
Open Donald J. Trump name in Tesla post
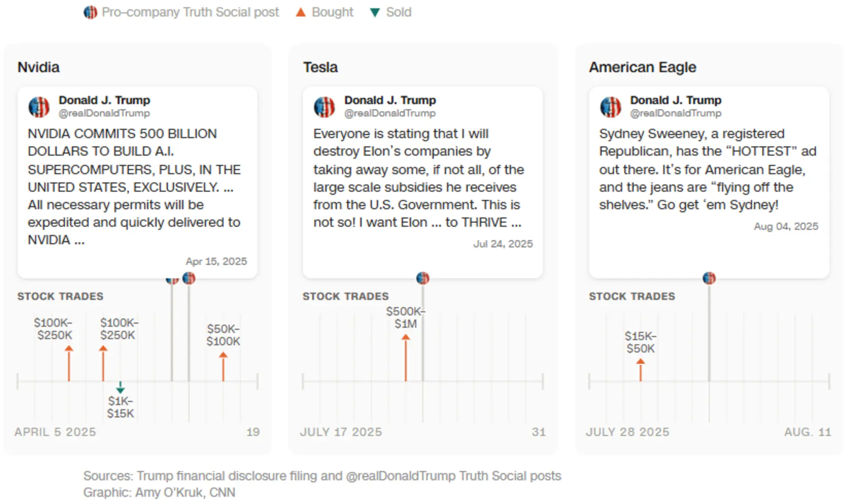(390, 100)
